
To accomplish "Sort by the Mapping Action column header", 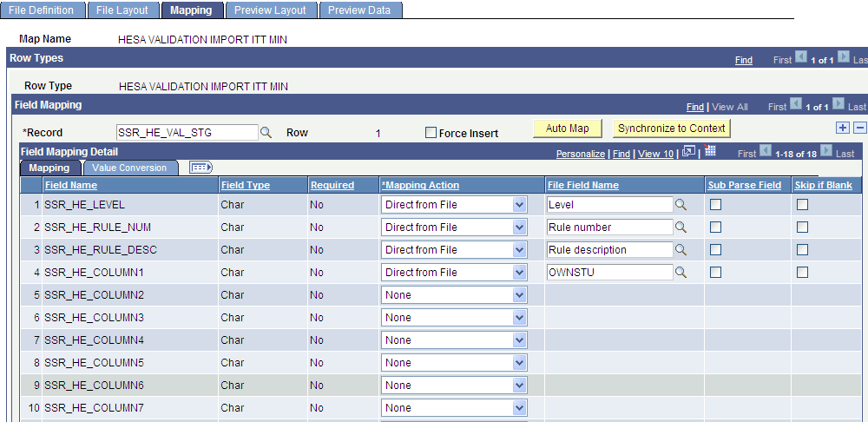I will (421, 185).
